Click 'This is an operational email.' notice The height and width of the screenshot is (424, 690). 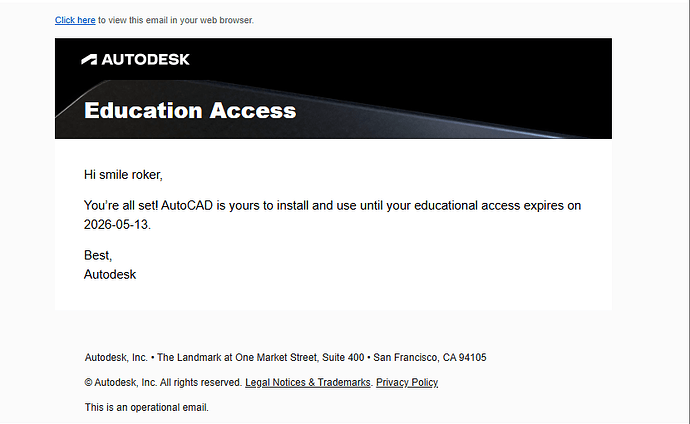[147, 408]
